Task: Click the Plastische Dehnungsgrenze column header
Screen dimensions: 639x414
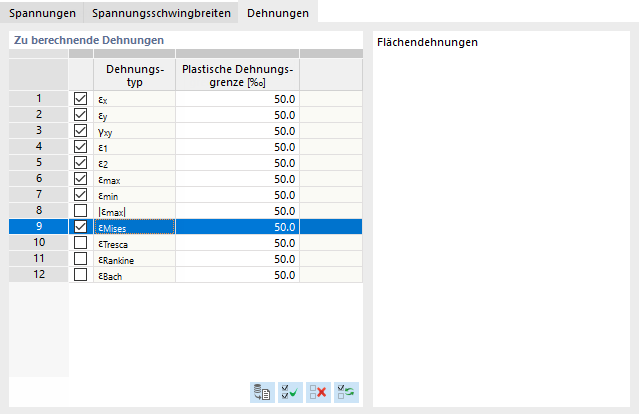Action: [x=238, y=75]
